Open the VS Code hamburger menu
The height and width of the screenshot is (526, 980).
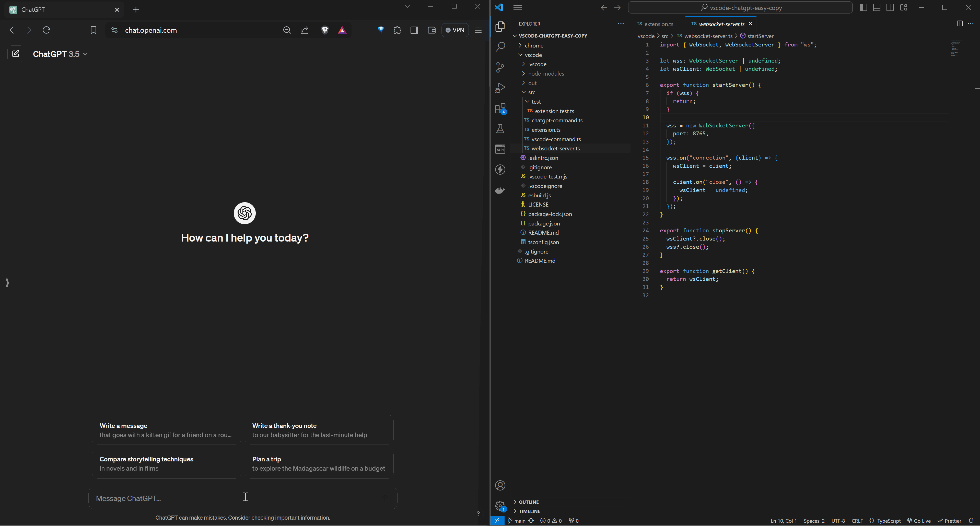point(517,8)
